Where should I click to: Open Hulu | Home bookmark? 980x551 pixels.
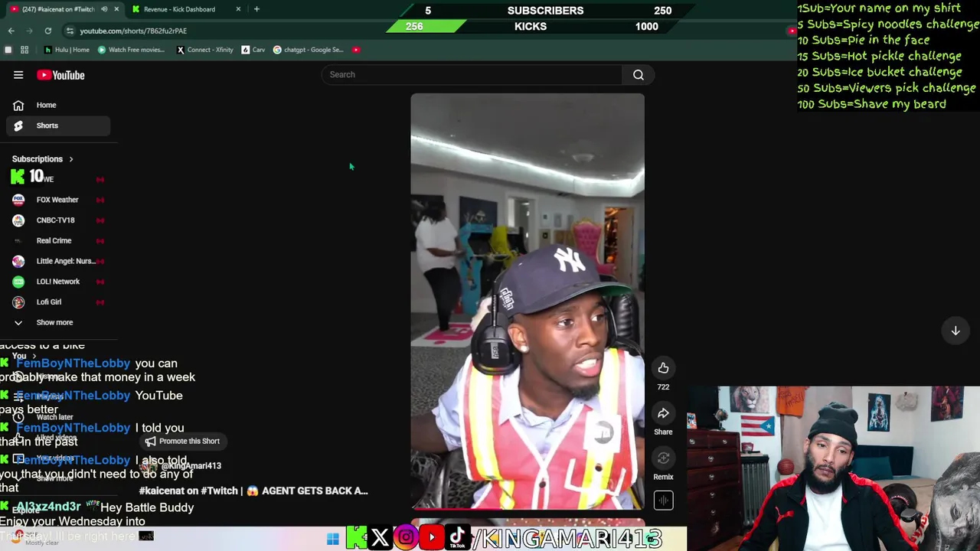67,50
